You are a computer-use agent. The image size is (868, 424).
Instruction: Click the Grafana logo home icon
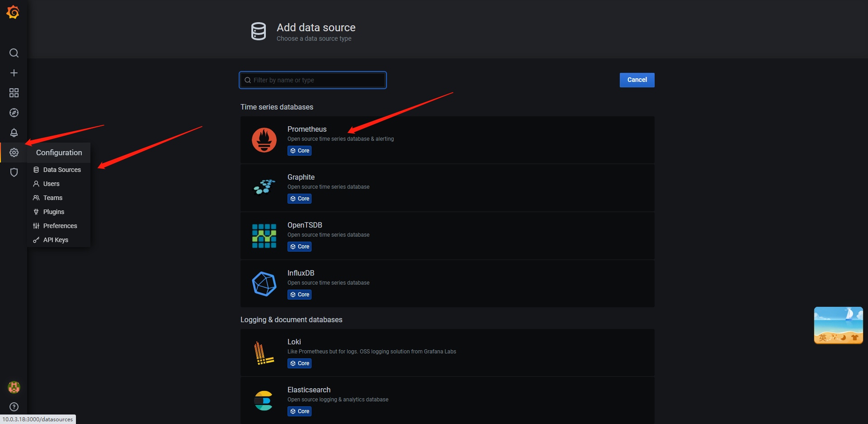click(x=13, y=12)
